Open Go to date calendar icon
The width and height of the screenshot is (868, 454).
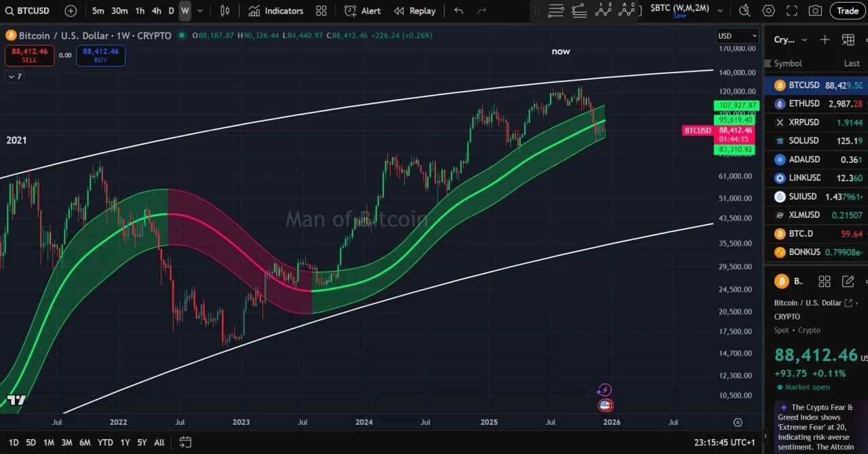click(185, 442)
